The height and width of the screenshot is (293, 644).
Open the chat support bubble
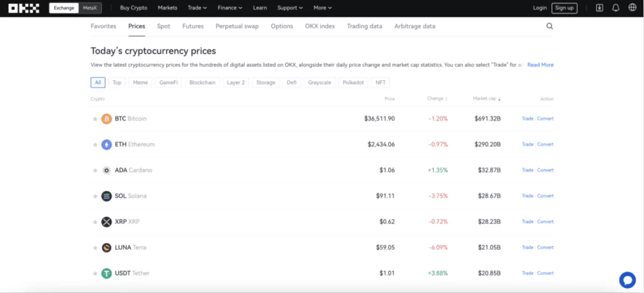pyautogui.click(x=627, y=280)
